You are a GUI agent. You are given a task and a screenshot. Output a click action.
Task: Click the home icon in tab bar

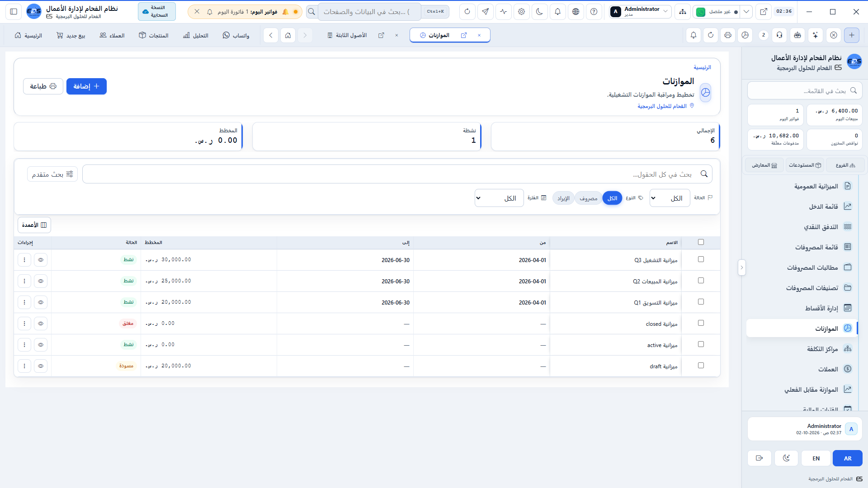(x=288, y=35)
